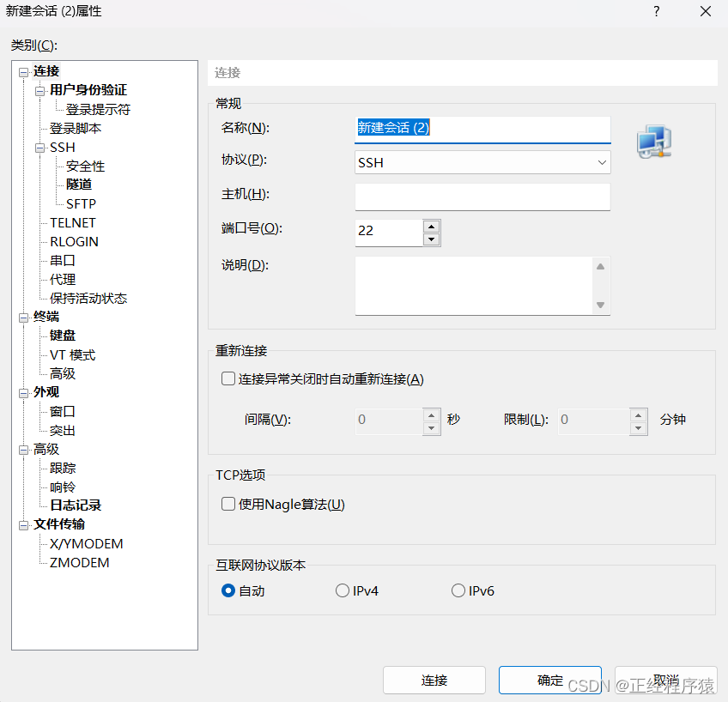Select 日志记录 in the tree
This screenshot has height=702, width=728.
pyautogui.click(x=76, y=505)
